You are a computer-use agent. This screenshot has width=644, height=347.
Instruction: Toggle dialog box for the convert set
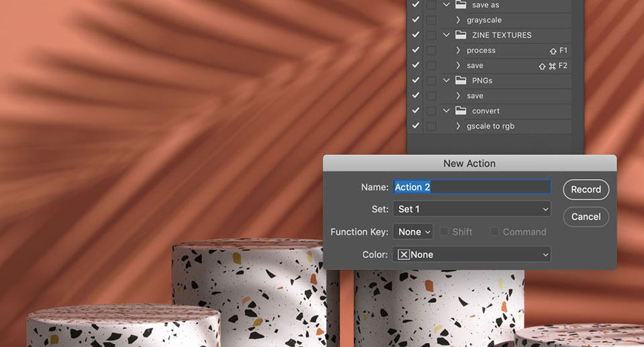click(431, 111)
